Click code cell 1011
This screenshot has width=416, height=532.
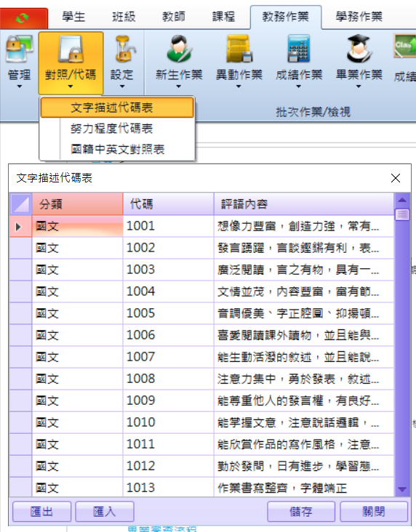(x=169, y=444)
